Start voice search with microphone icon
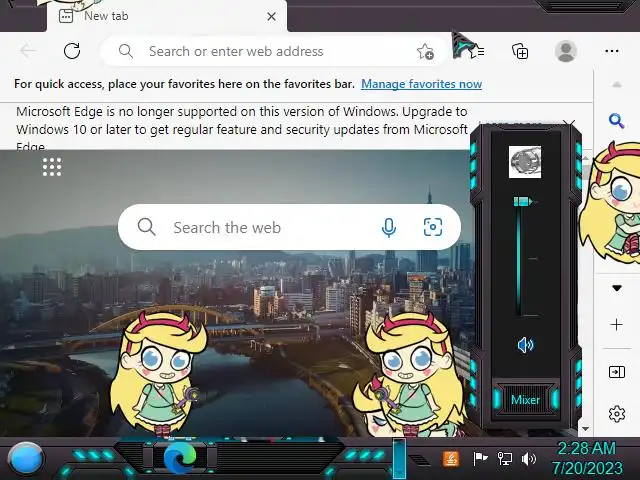This screenshot has height=480, width=640. pos(389,227)
